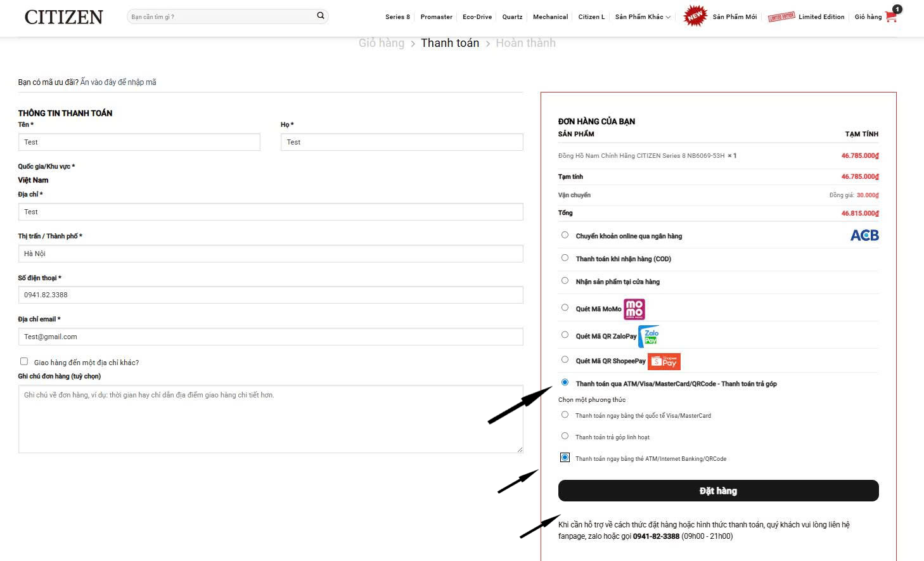Image resolution: width=924 pixels, height=561 pixels.
Task: Expand coupon field via Ấn vào đây link
Action: 118,82
